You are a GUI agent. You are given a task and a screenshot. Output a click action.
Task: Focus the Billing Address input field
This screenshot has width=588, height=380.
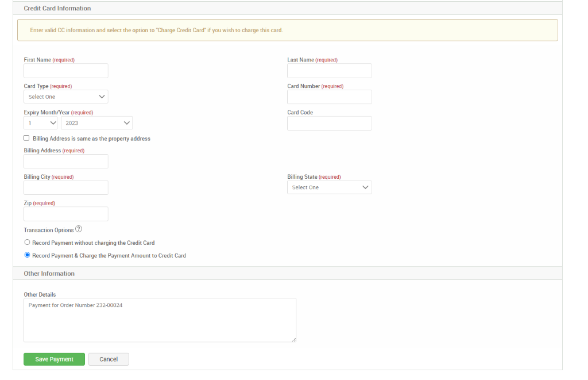[x=66, y=162]
